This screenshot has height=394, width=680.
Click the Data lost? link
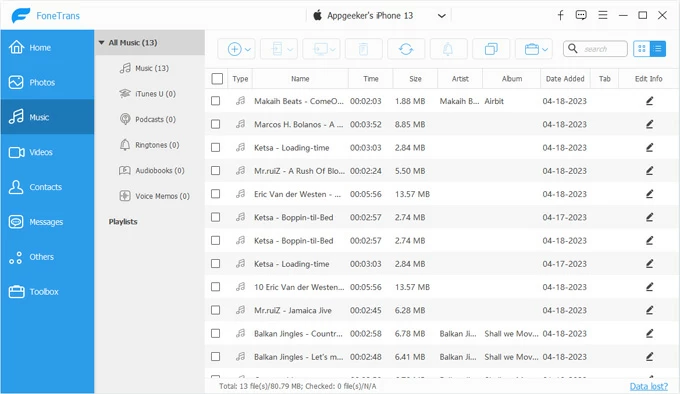point(649,386)
